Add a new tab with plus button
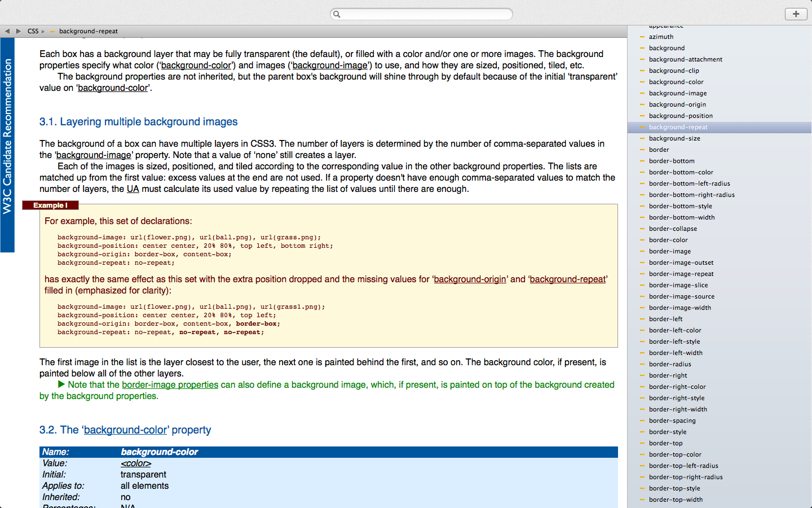 click(796, 14)
